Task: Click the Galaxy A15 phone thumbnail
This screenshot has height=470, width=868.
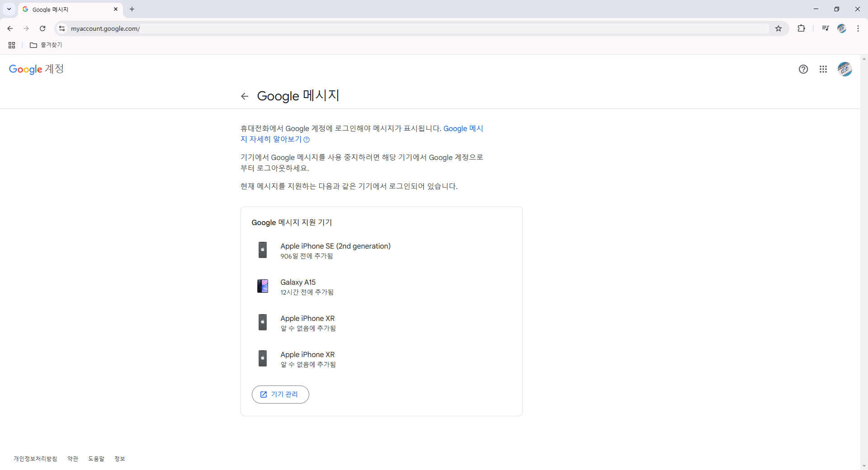Action: pos(263,286)
